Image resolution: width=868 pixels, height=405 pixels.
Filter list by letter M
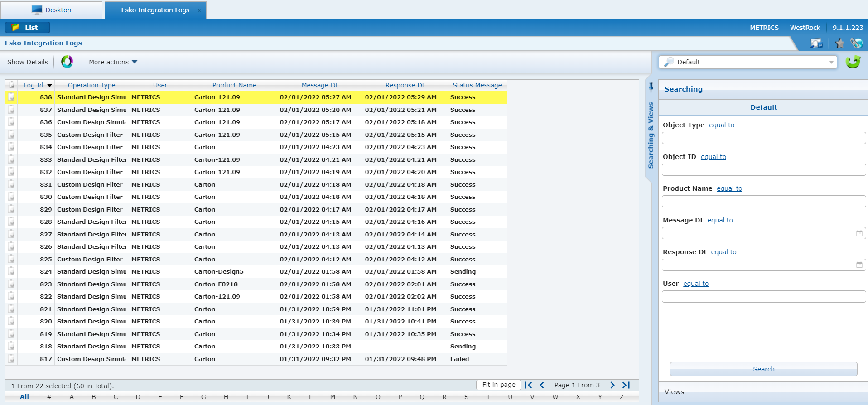[x=333, y=397]
